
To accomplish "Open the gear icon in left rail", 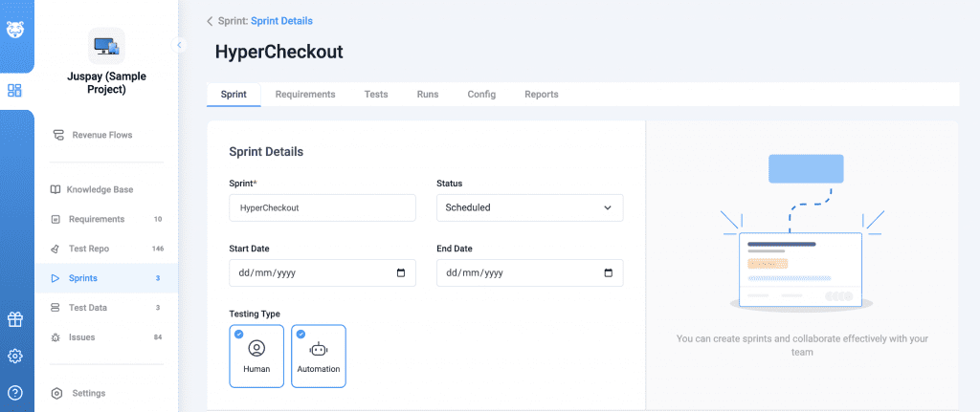I will tap(14, 356).
